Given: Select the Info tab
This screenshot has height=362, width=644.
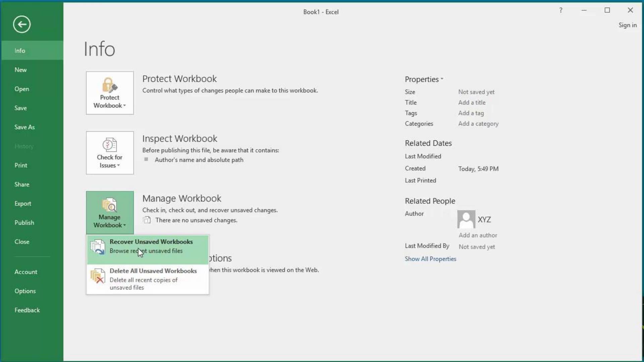Looking at the screenshot, I should [x=32, y=51].
